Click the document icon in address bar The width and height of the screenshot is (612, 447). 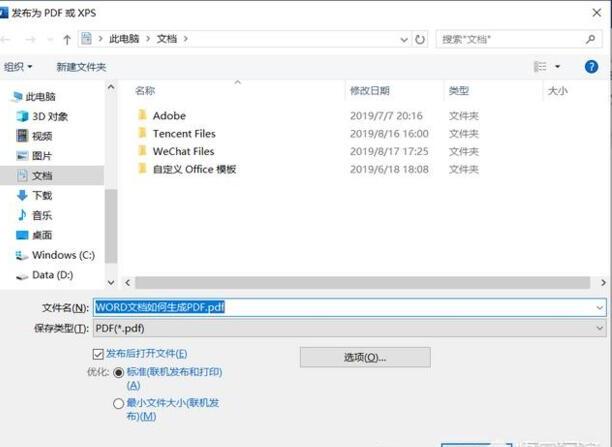click(86, 39)
